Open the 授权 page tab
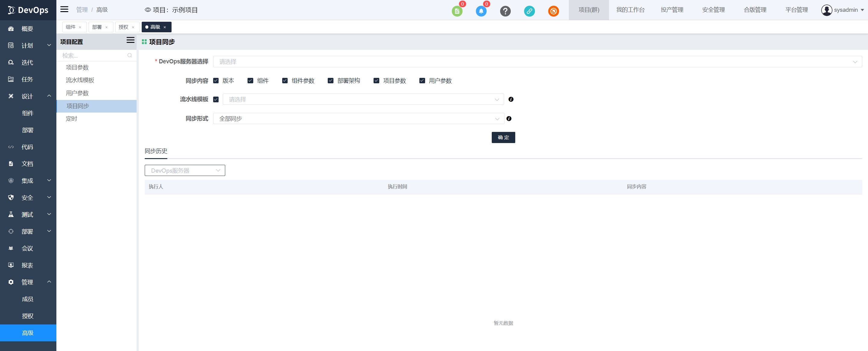The image size is (868, 351). coord(124,27)
